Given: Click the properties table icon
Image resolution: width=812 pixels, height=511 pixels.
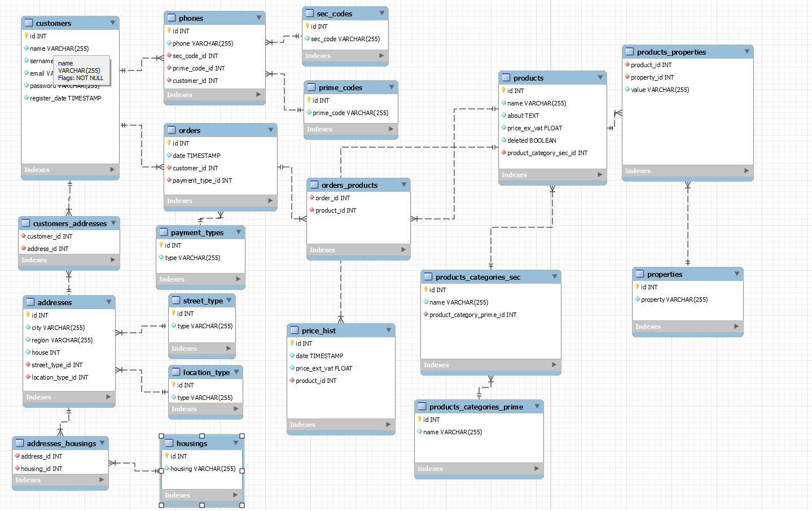Looking at the screenshot, I should point(640,274).
